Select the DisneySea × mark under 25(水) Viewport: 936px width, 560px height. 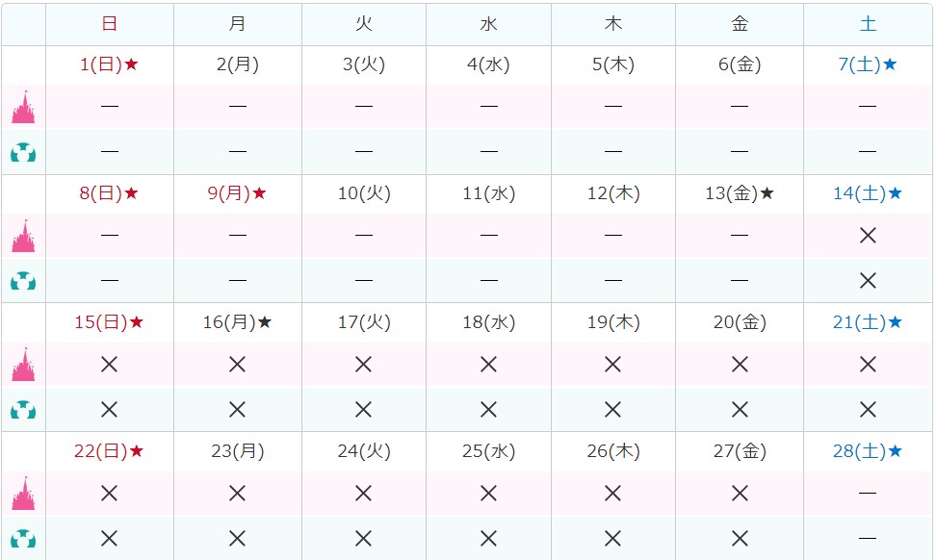click(488, 538)
